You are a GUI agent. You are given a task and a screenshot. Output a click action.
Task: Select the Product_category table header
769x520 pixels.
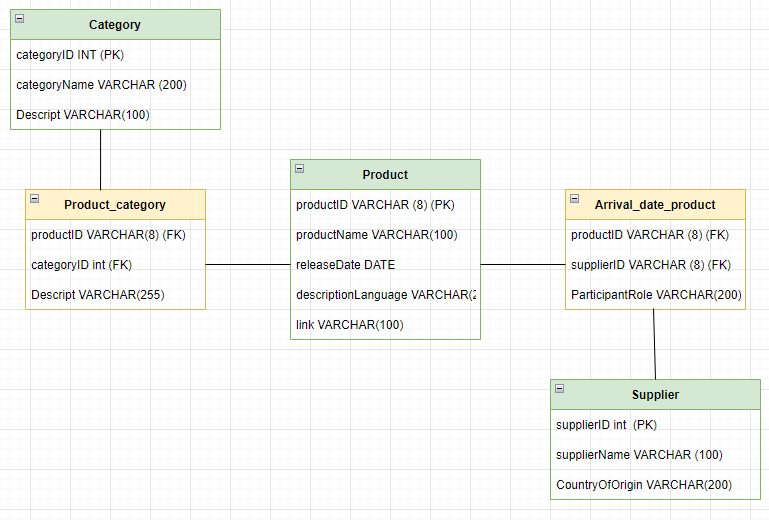pyautogui.click(x=115, y=205)
